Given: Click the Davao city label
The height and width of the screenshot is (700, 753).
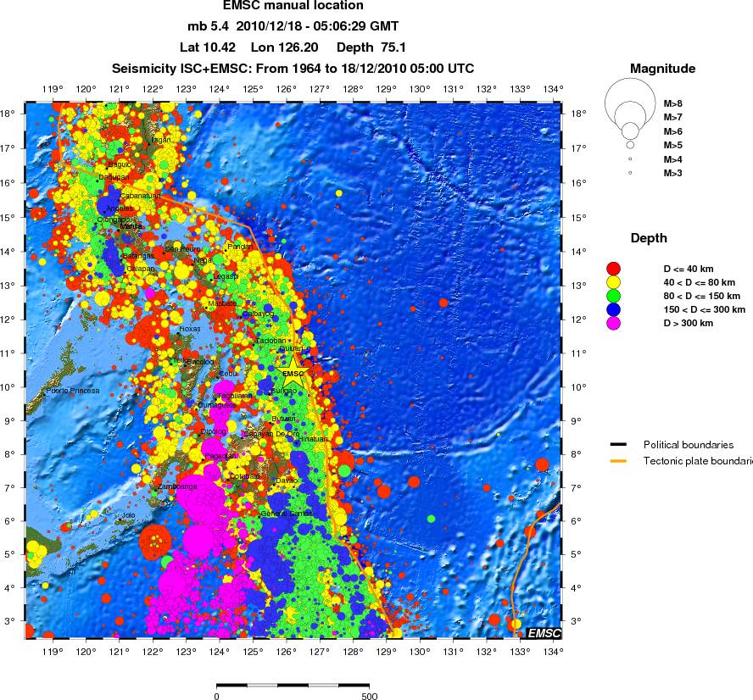Looking at the screenshot, I should pos(287,481).
